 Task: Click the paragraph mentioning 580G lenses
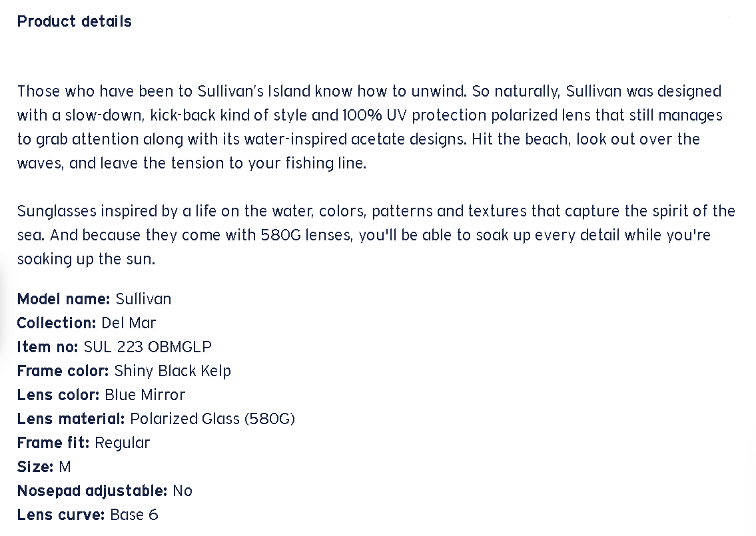pyautogui.click(x=376, y=235)
